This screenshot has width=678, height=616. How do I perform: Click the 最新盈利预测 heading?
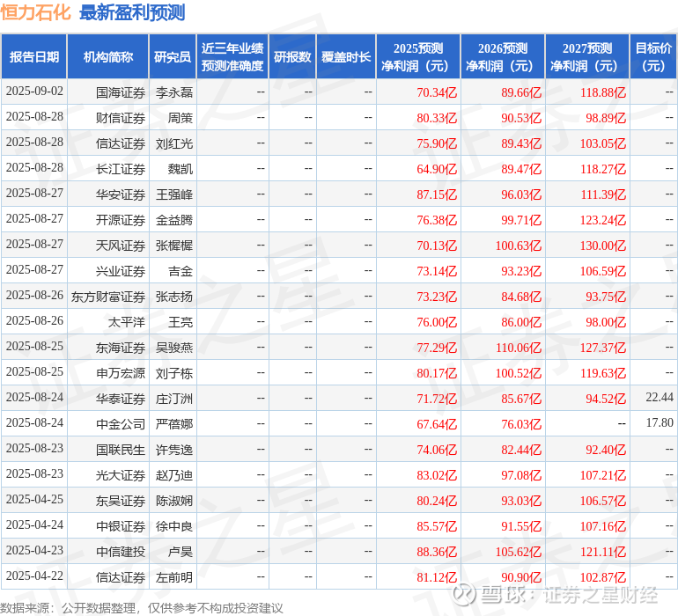(x=132, y=12)
